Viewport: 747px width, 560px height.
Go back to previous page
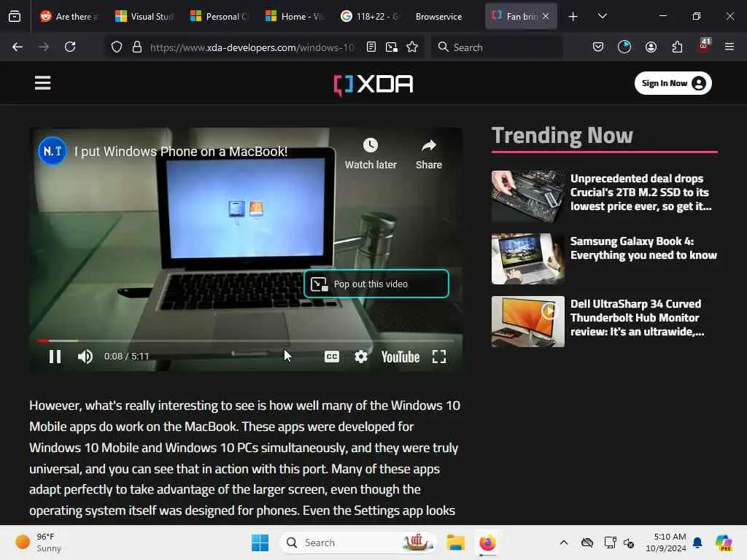(x=18, y=47)
